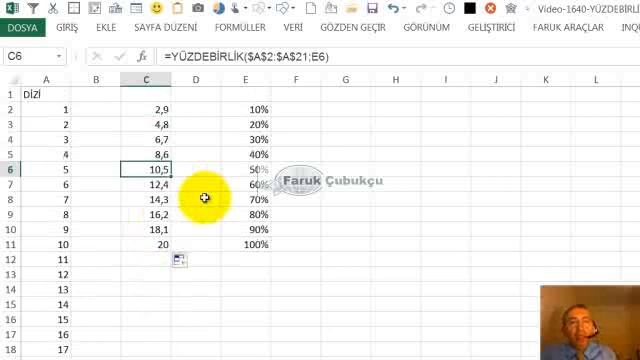
Task: Select row 6 header
Action: tap(10, 169)
